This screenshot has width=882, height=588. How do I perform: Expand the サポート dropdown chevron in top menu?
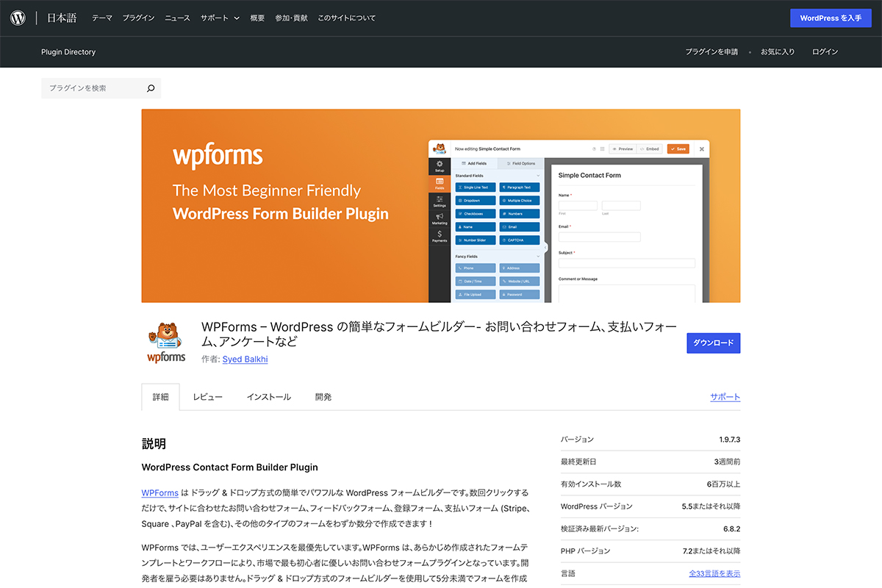[237, 18]
